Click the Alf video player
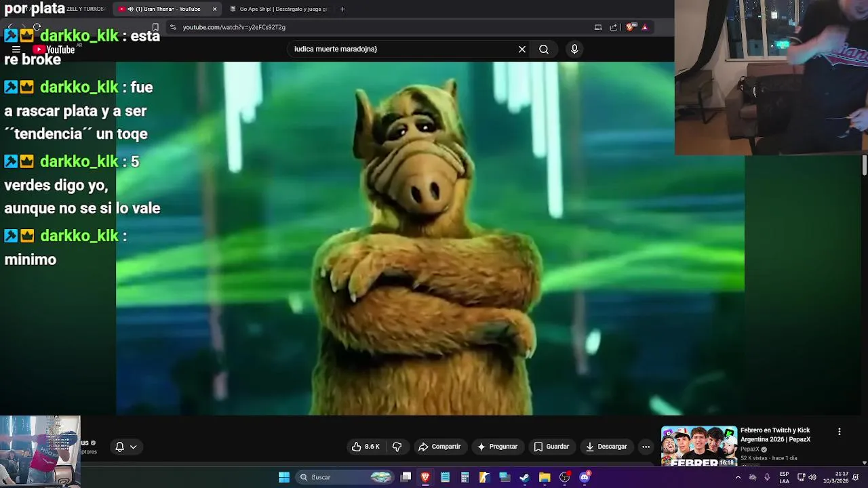This screenshot has height=488, width=868. coord(430,239)
